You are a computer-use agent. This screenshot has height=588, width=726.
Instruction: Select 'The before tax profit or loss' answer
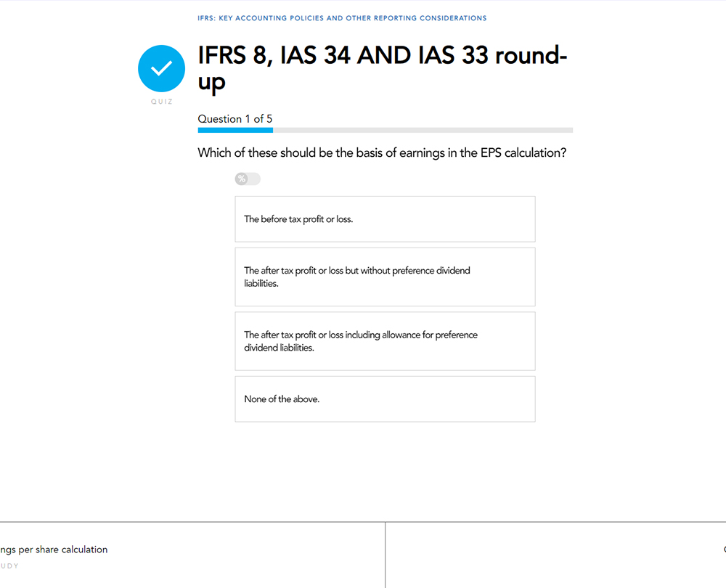[x=385, y=219]
